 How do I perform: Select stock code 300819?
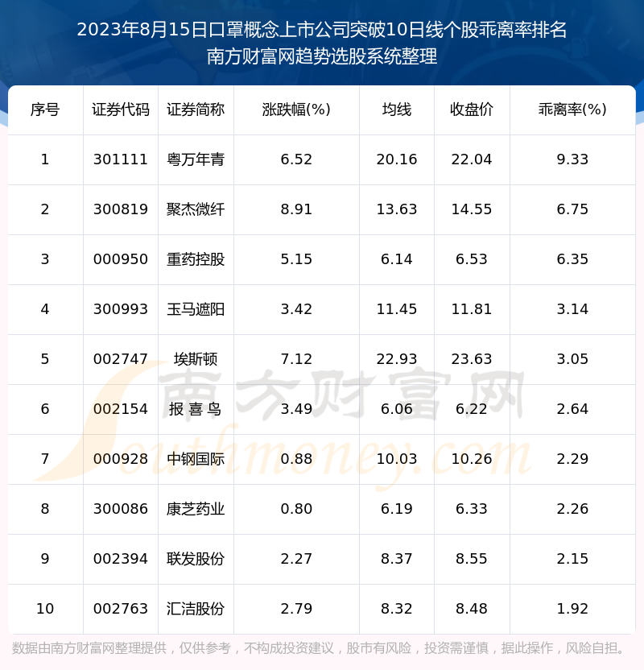(x=121, y=209)
